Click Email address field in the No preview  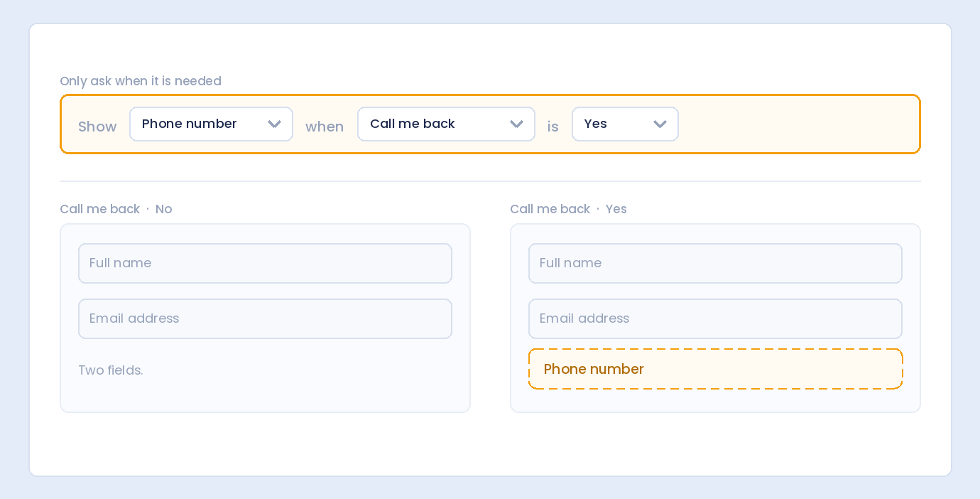coord(265,319)
